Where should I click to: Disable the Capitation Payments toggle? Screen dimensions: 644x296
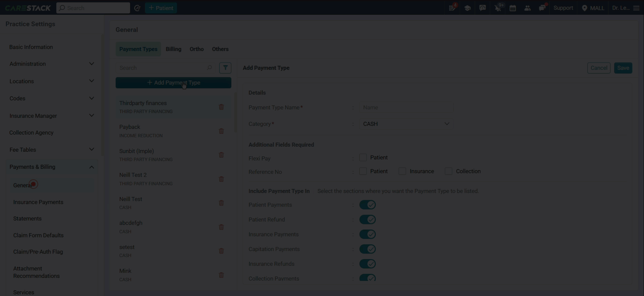pyautogui.click(x=367, y=249)
